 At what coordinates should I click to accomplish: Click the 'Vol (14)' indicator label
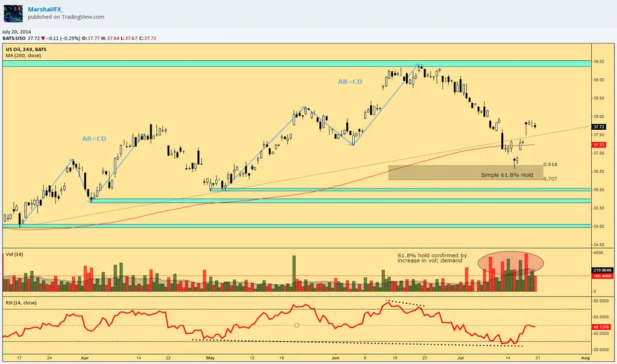tap(14, 254)
